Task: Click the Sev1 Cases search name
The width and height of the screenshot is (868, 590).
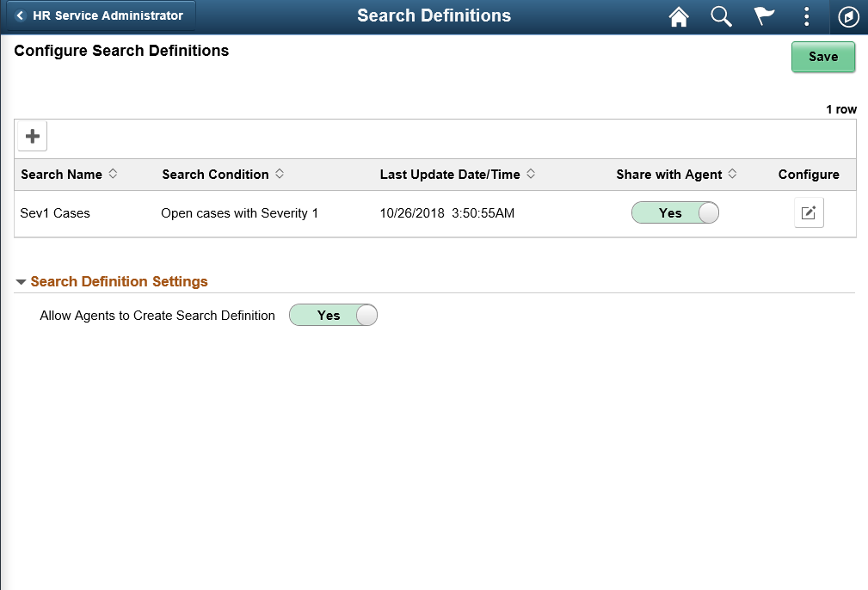Action: [55, 213]
